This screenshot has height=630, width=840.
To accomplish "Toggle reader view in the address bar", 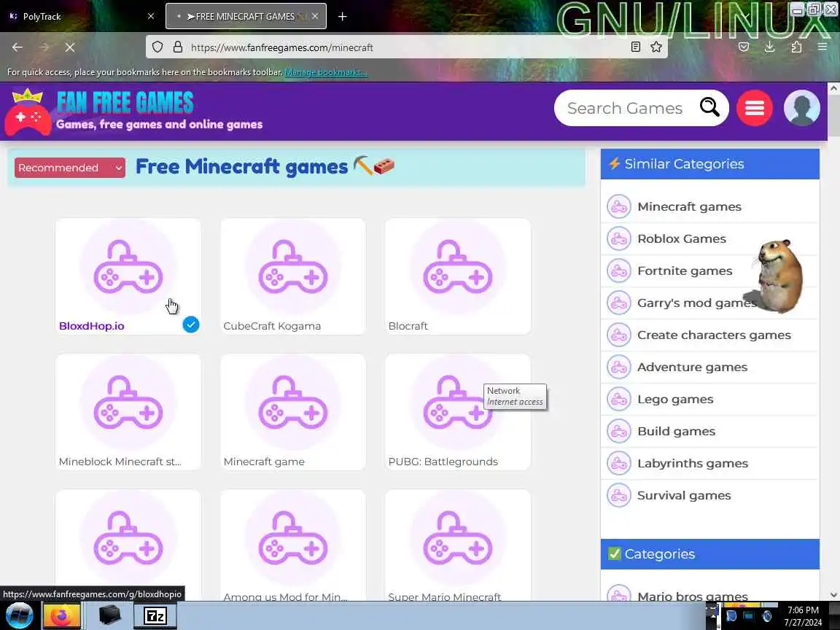I will (x=635, y=47).
